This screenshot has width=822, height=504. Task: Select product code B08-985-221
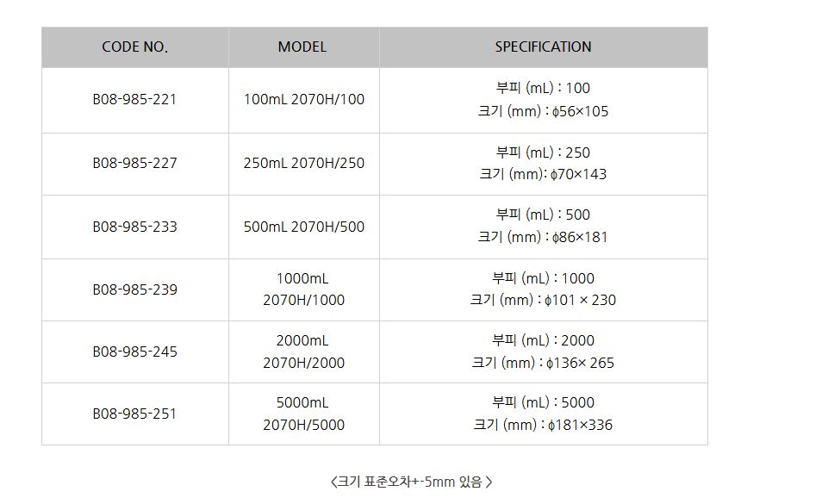pyautogui.click(x=134, y=99)
